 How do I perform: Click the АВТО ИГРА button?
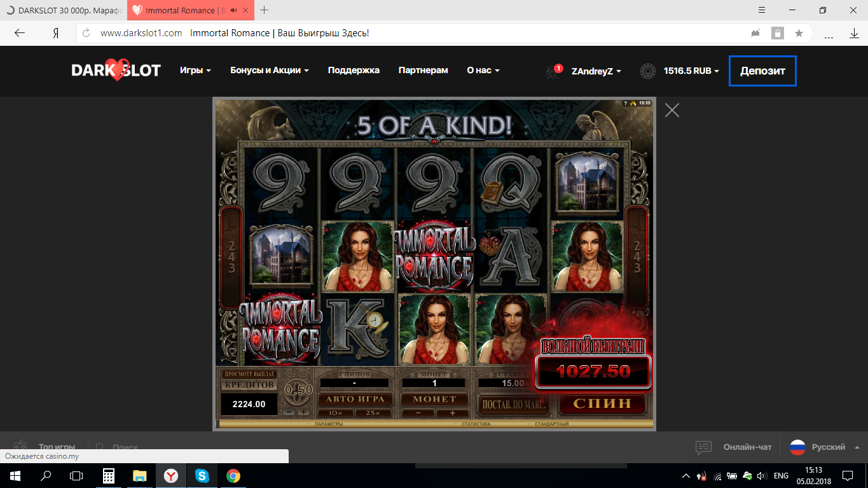355,399
